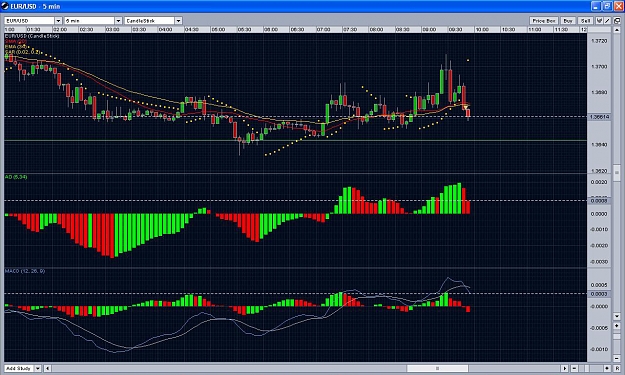The width and height of the screenshot is (625, 375).
Task: Minimize the EUR/USD chart window
Action: click(x=596, y=6)
